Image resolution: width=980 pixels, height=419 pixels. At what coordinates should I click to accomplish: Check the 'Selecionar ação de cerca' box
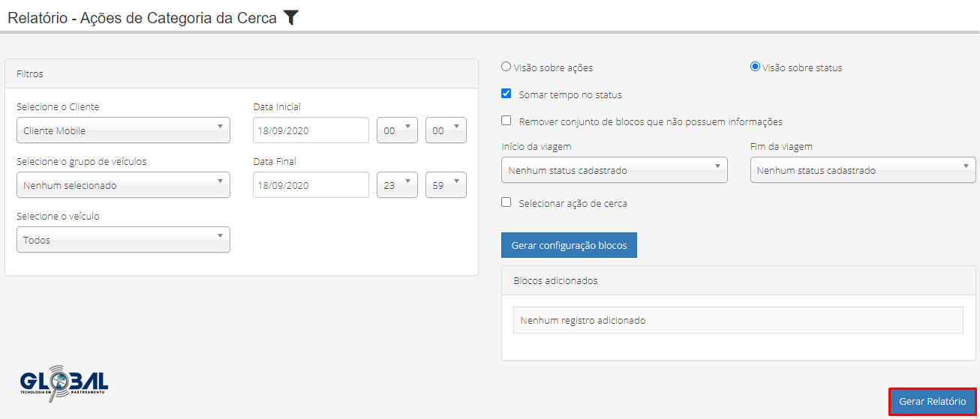[x=507, y=202]
